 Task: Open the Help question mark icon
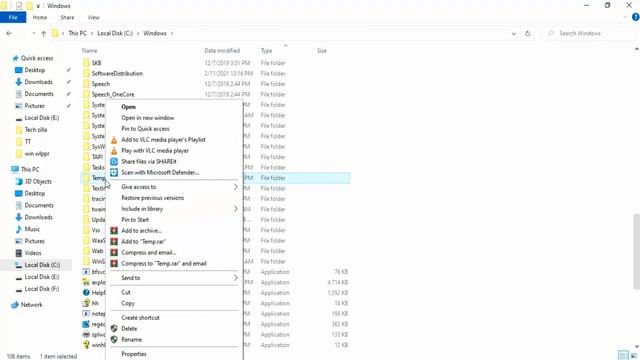[x=636, y=17]
